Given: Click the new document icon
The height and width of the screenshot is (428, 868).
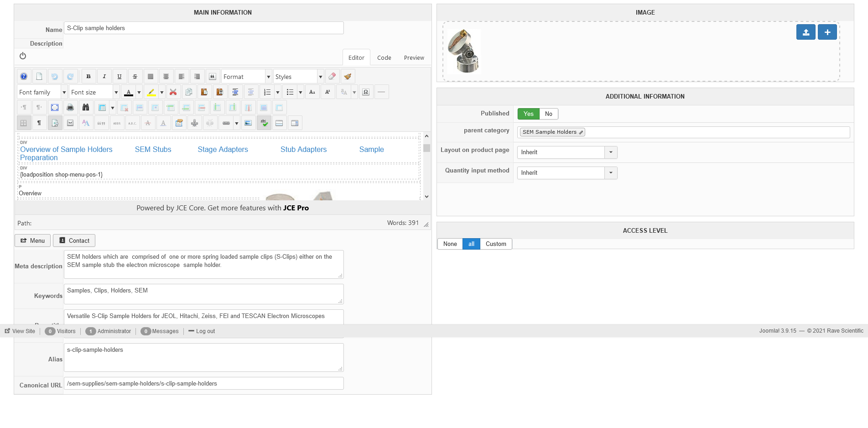Looking at the screenshot, I should click(x=39, y=77).
